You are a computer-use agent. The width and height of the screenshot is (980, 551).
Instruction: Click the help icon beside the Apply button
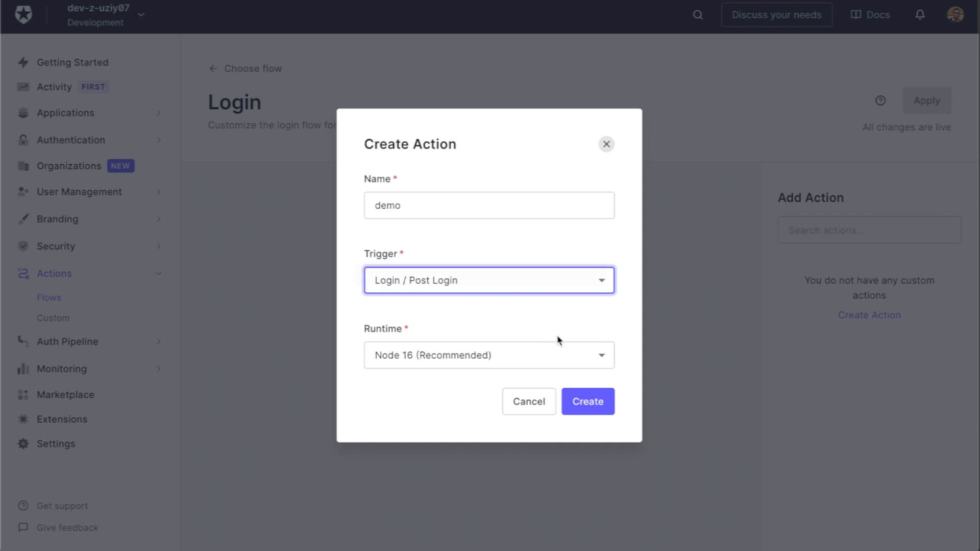coord(880,101)
